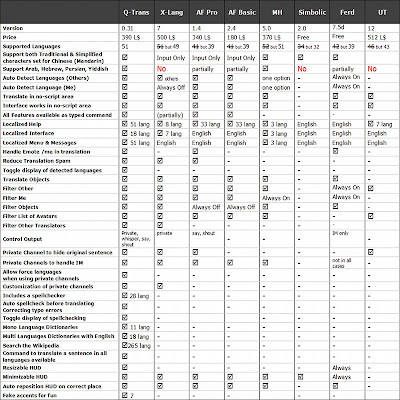Click the MH column header
Image resolution: width=400 pixels, height=400 pixels.
coord(277,13)
